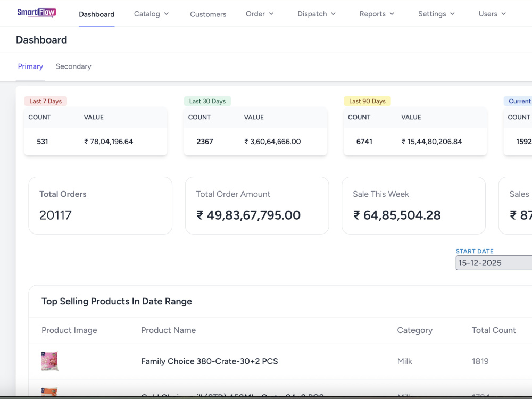Viewport: 532px width, 399px height.
Task: Open the Total Orders card
Action: click(x=101, y=205)
